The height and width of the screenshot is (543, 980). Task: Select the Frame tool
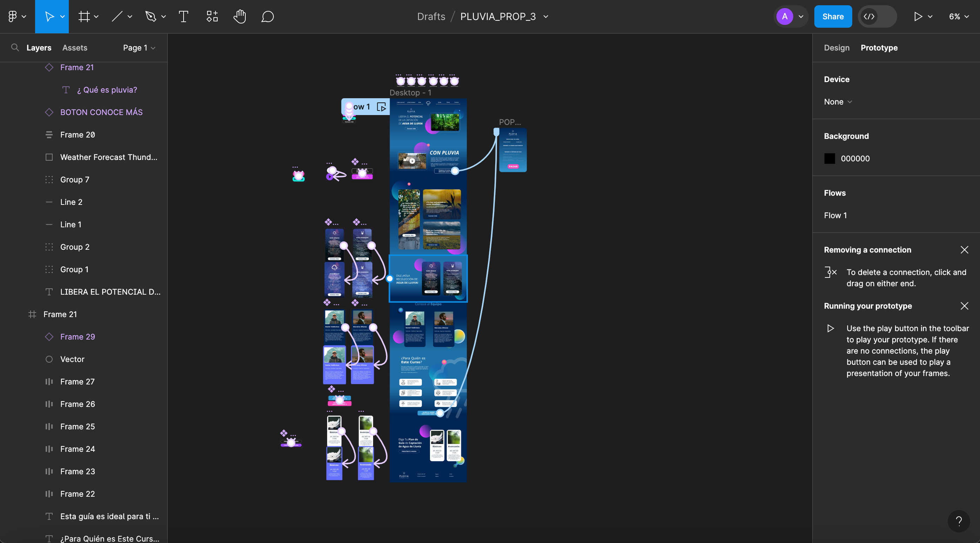pos(84,16)
